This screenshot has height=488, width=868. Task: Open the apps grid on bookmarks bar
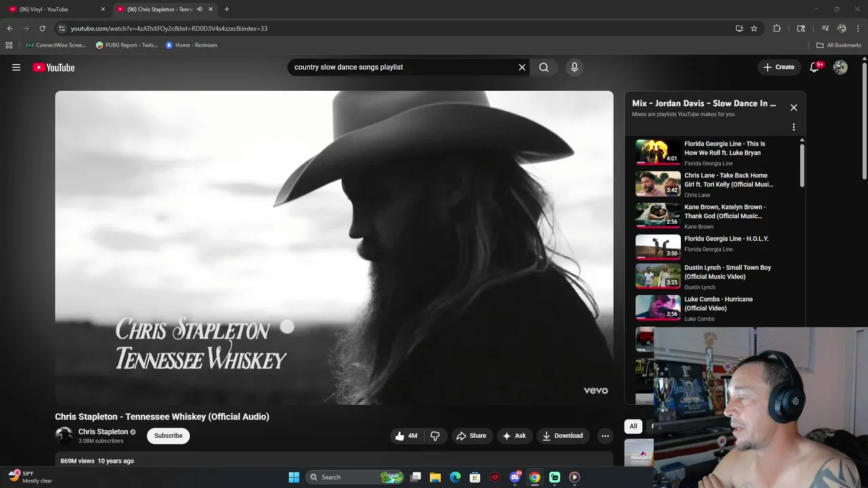point(9,45)
